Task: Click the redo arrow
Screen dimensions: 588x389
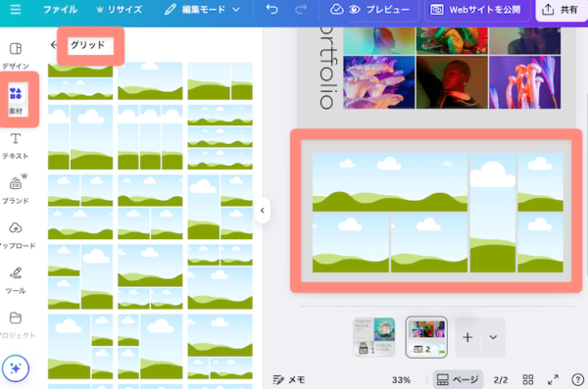Action: coord(301,9)
